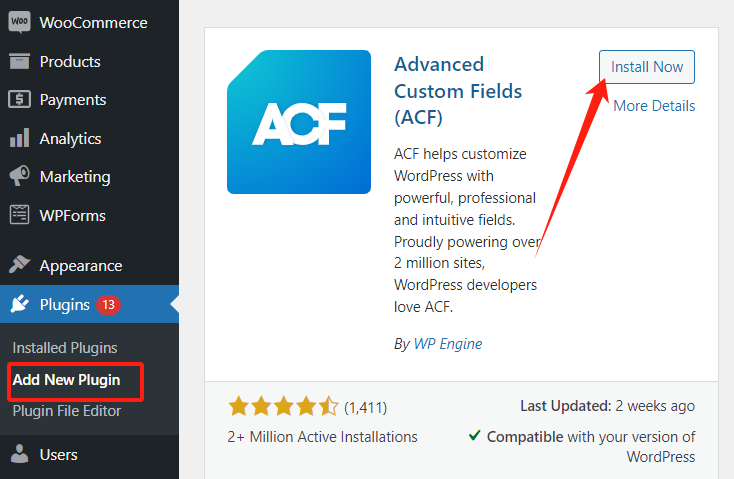Click the Marketing megaphone icon
This screenshot has height=479, width=734.
click(x=19, y=177)
